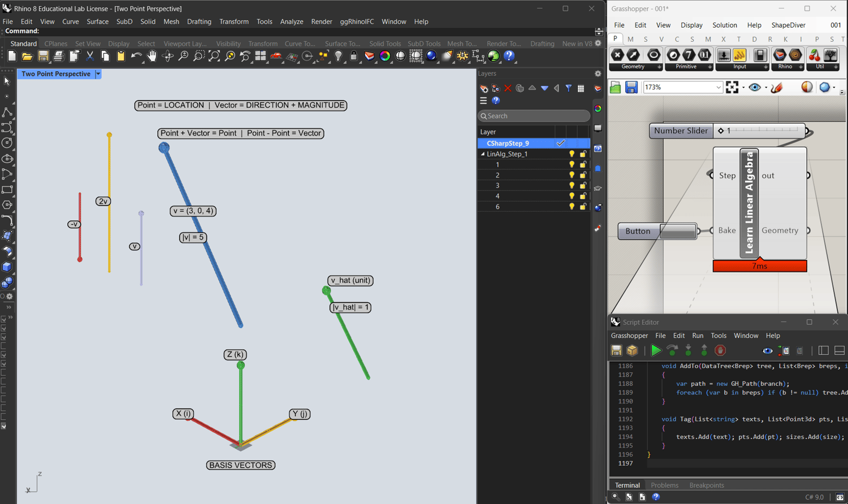Click the Undo arrow in Rhino toolbar
Viewport: 848px width, 504px height.
(x=136, y=56)
